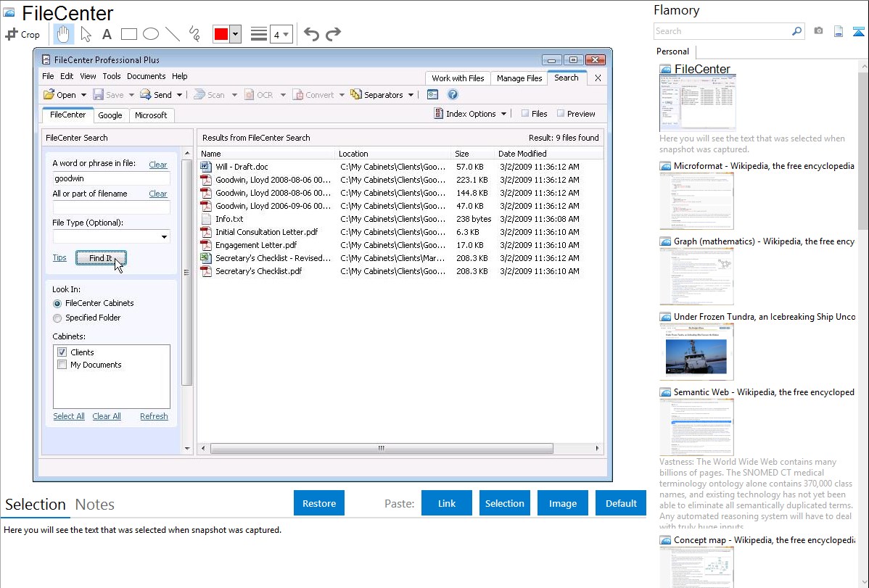869x588 pixels.
Task: Click the All or part of filename field
Action: click(111, 207)
